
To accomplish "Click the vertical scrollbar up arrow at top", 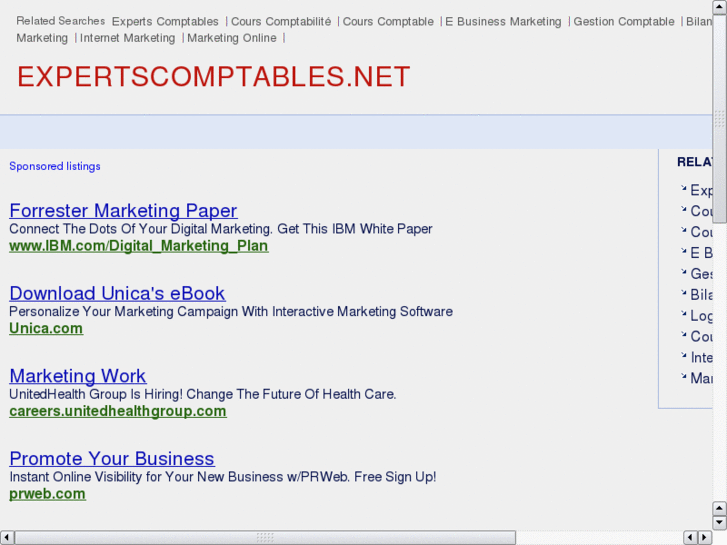I will [719, 7].
